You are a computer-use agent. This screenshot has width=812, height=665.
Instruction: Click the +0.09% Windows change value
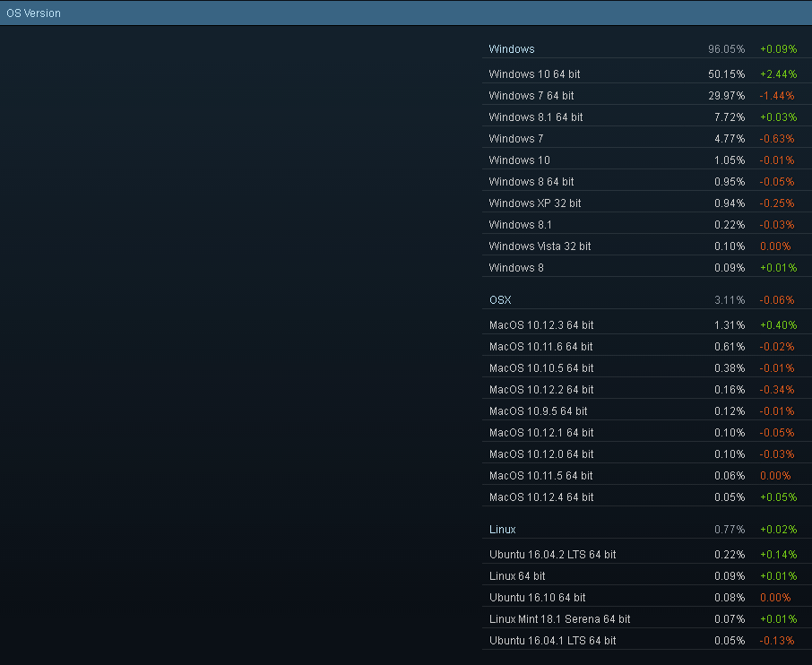[778, 49]
